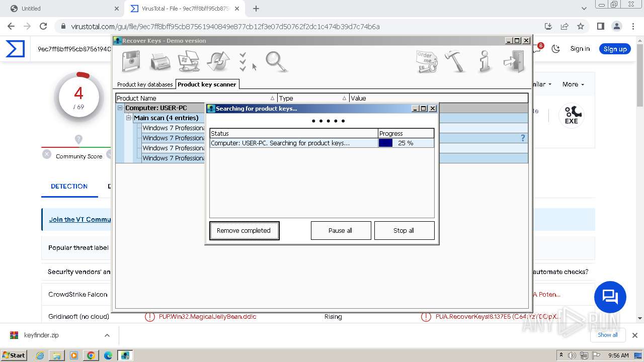
Task: Click the info about icon
Action: [x=485, y=61]
